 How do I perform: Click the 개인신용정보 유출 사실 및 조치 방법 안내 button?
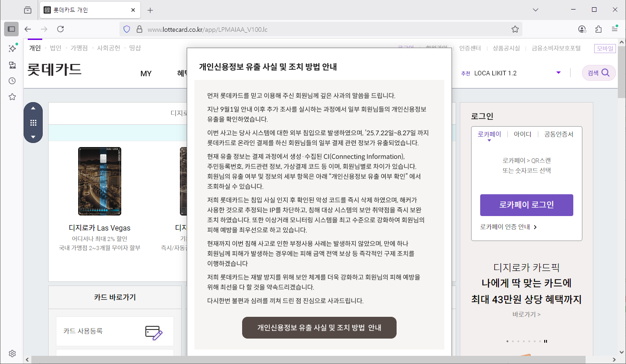pyautogui.click(x=319, y=328)
